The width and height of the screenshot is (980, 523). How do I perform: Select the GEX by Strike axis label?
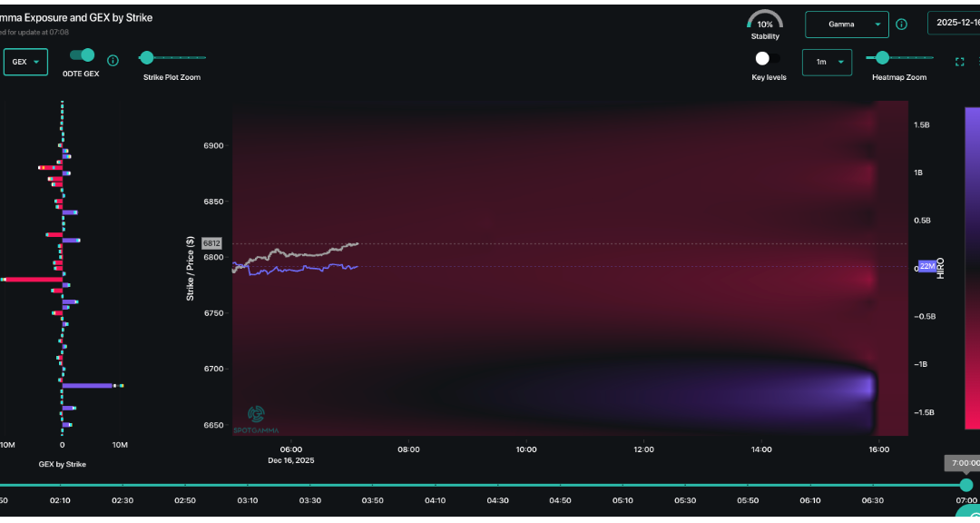pyautogui.click(x=61, y=463)
